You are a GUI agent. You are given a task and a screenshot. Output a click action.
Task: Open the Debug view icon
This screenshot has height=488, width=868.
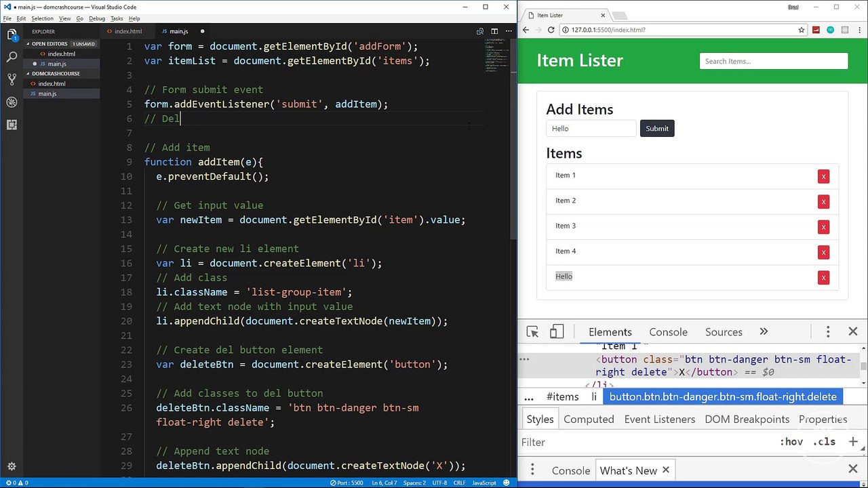pos(12,102)
